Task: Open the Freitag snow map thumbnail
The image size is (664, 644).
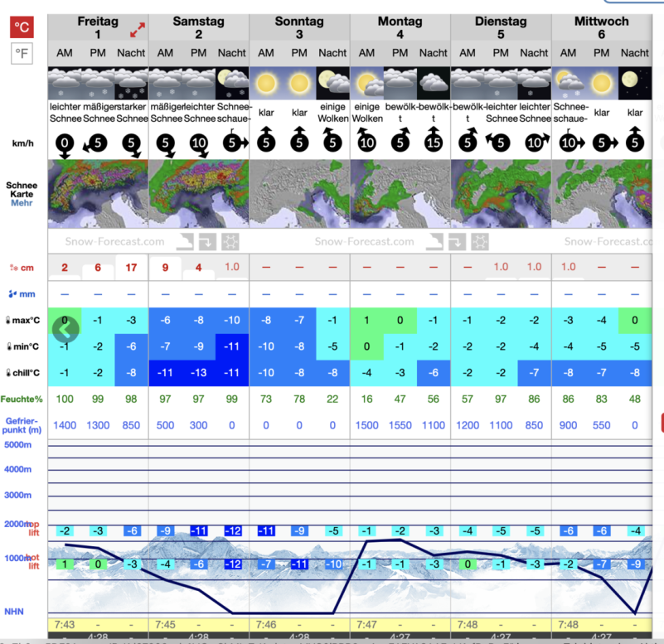Action: pos(98,194)
